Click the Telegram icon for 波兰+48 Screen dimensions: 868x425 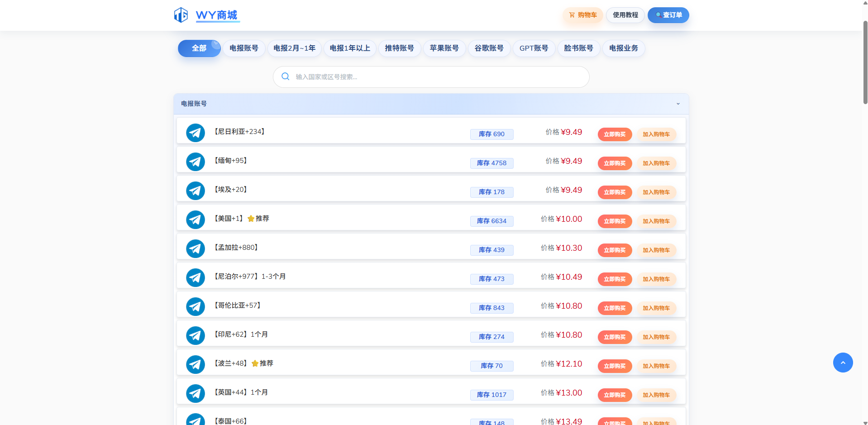[x=196, y=364]
